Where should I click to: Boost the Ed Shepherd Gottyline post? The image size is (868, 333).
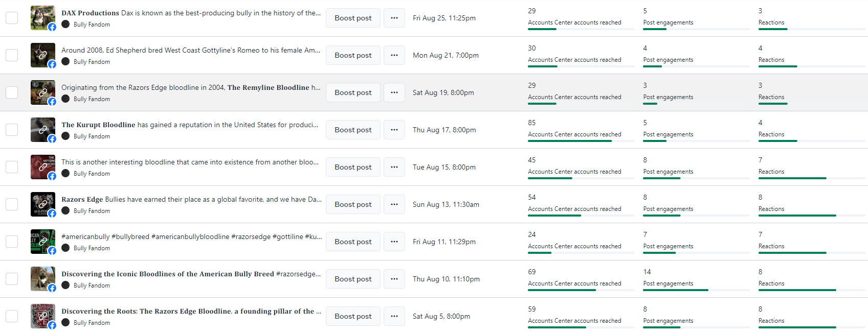(353, 55)
